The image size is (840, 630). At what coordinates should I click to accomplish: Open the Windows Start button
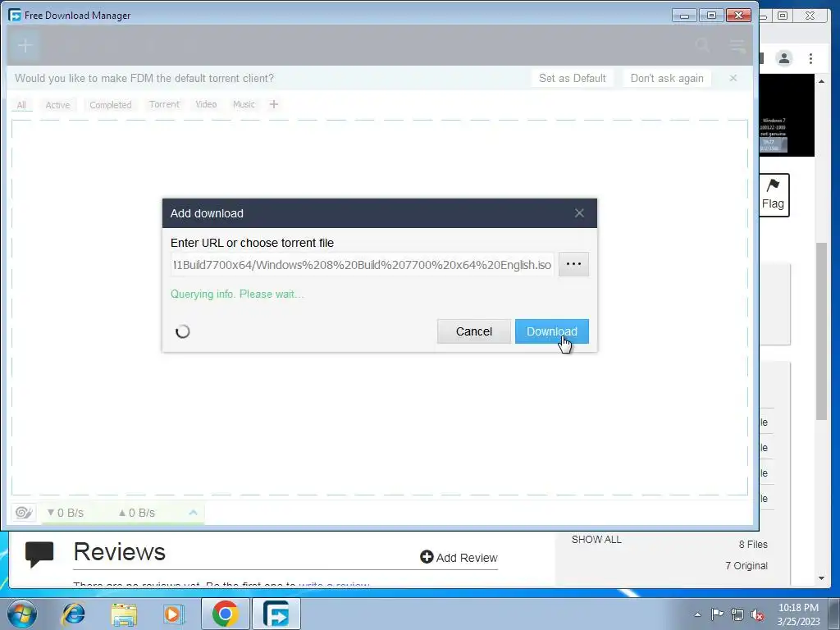[22, 614]
